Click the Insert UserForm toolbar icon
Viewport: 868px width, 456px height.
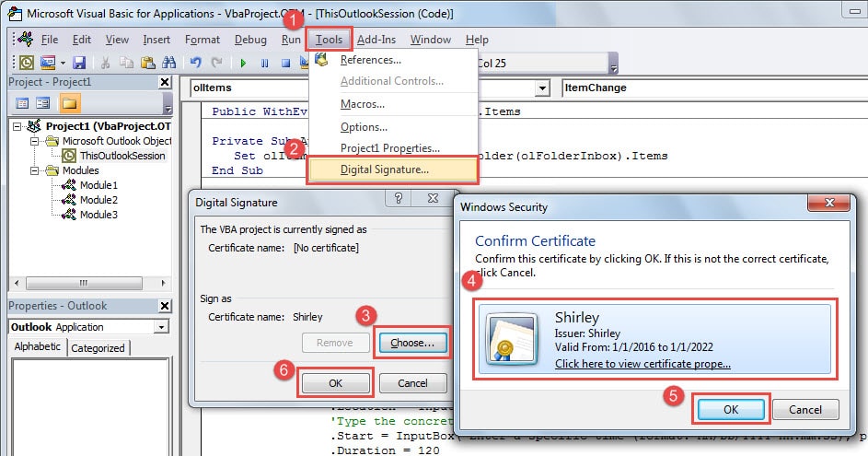[48, 63]
